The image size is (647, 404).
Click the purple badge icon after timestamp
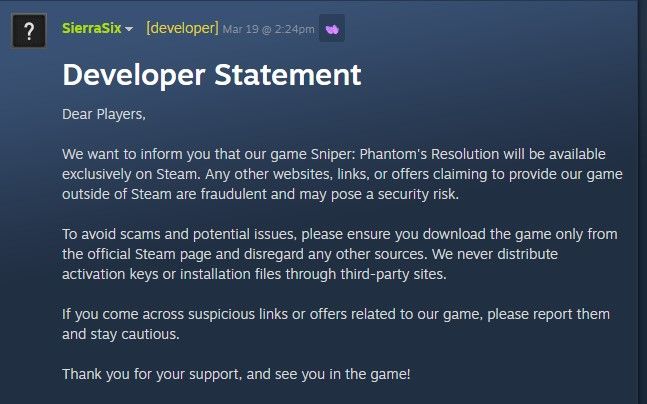point(332,29)
